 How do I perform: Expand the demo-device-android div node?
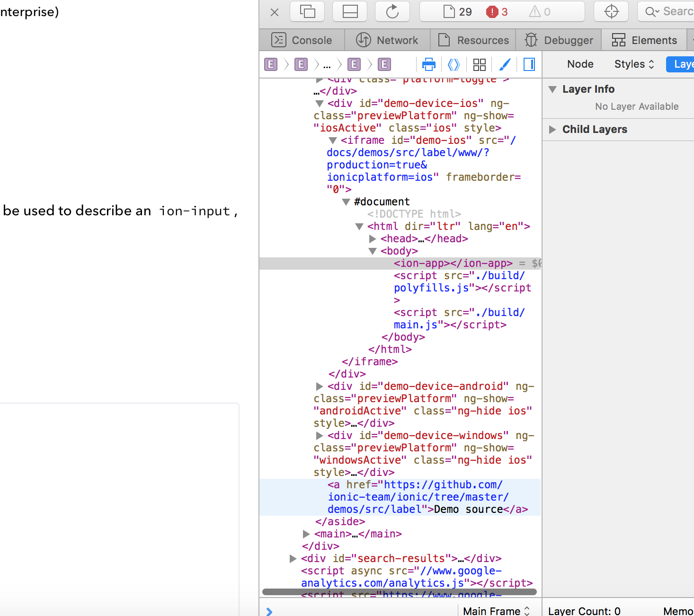(x=320, y=387)
